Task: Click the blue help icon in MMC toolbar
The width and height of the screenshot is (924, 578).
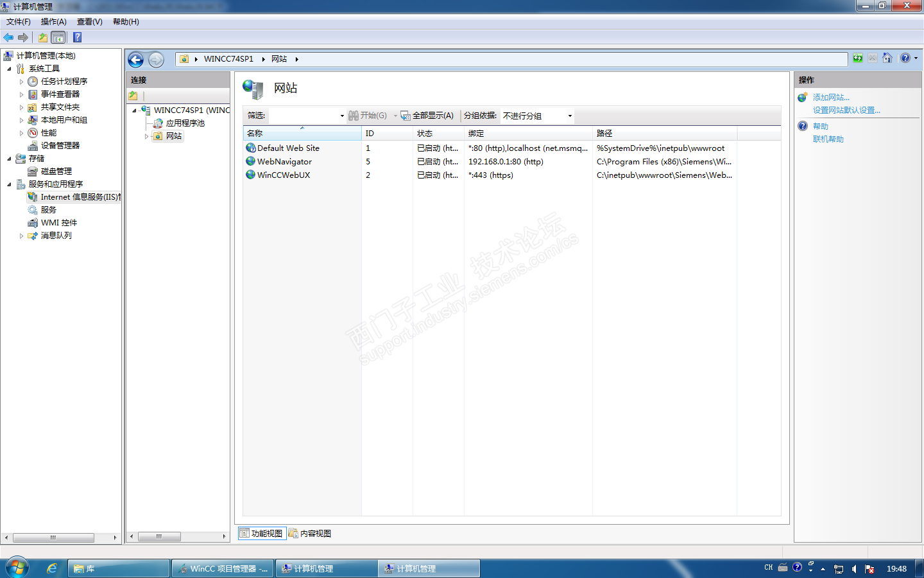Action: 78,37
